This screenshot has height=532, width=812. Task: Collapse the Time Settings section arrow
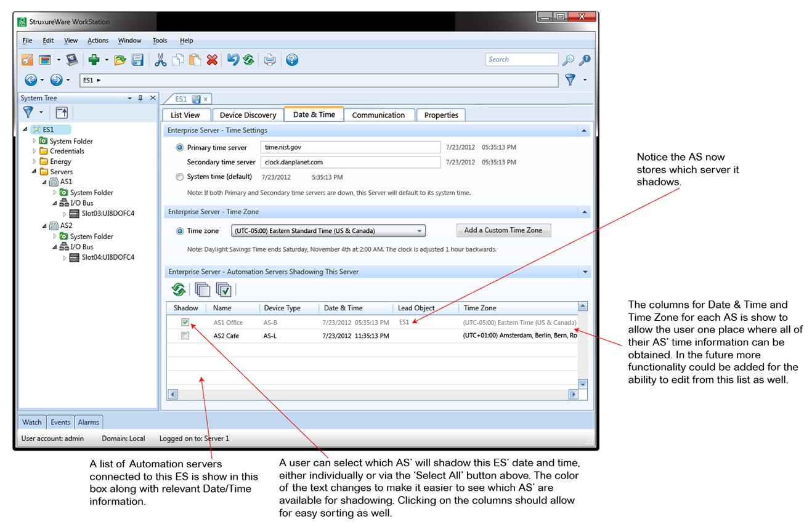pyautogui.click(x=584, y=131)
